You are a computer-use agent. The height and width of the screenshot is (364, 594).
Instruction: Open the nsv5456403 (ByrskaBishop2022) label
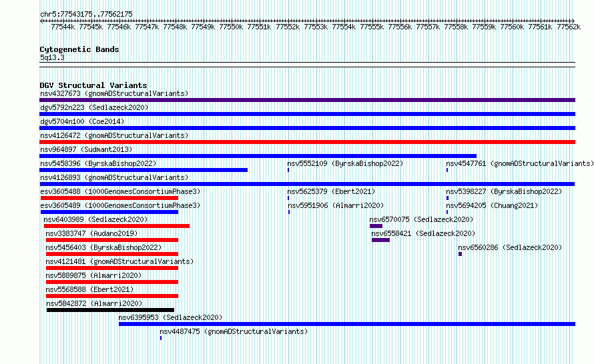pyautogui.click(x=103, y=247)
